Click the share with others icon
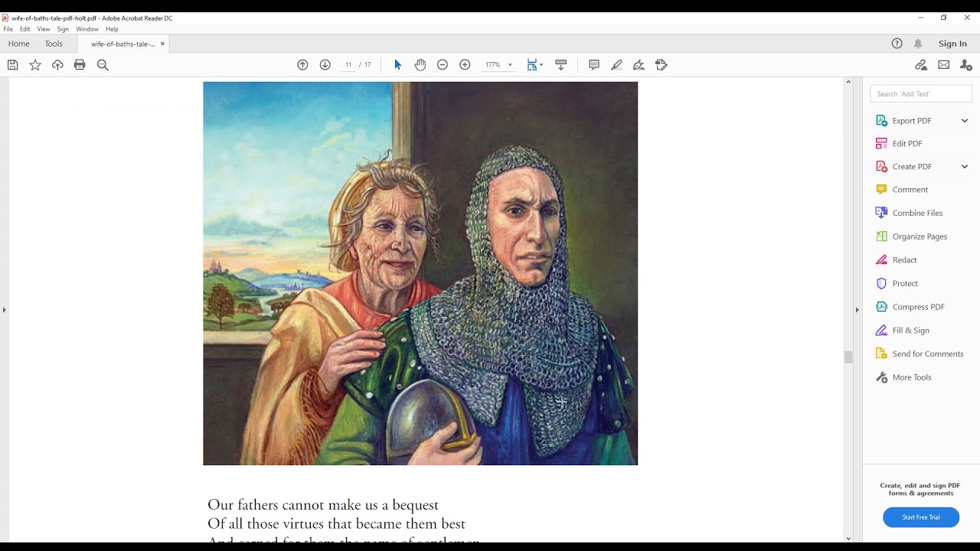 click(x=966, y=65)
